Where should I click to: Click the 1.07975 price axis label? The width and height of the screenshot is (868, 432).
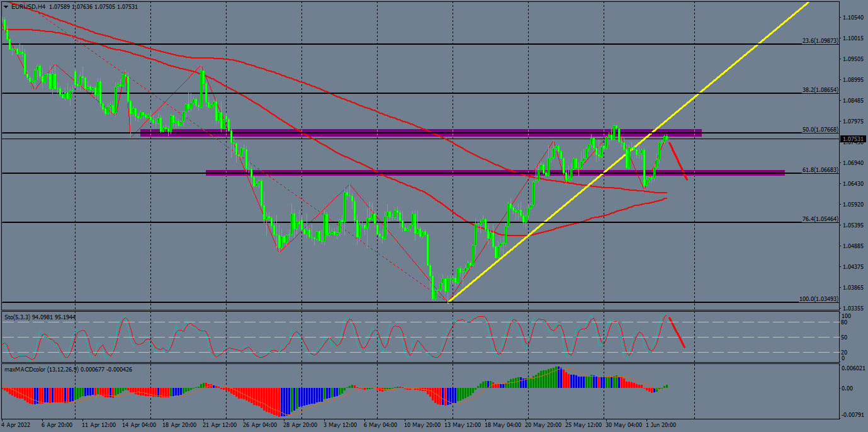tap(854, 122)
